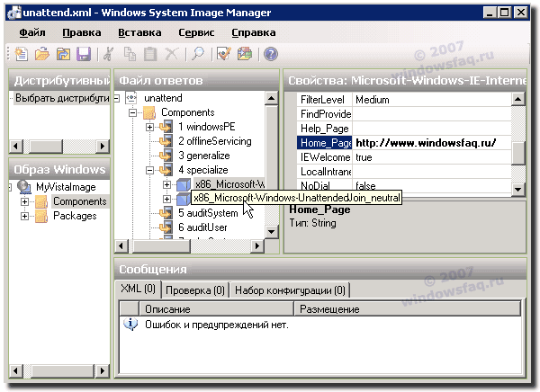This screenshot has height=392, width=540.
Task: Expand Components under MyVistaImage
Action: [x=24, y=201]
